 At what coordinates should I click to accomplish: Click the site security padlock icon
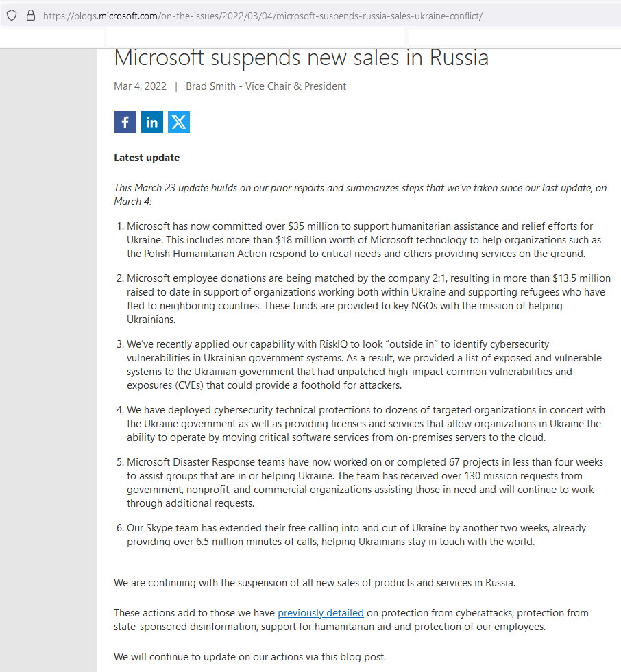pos(30,16)
